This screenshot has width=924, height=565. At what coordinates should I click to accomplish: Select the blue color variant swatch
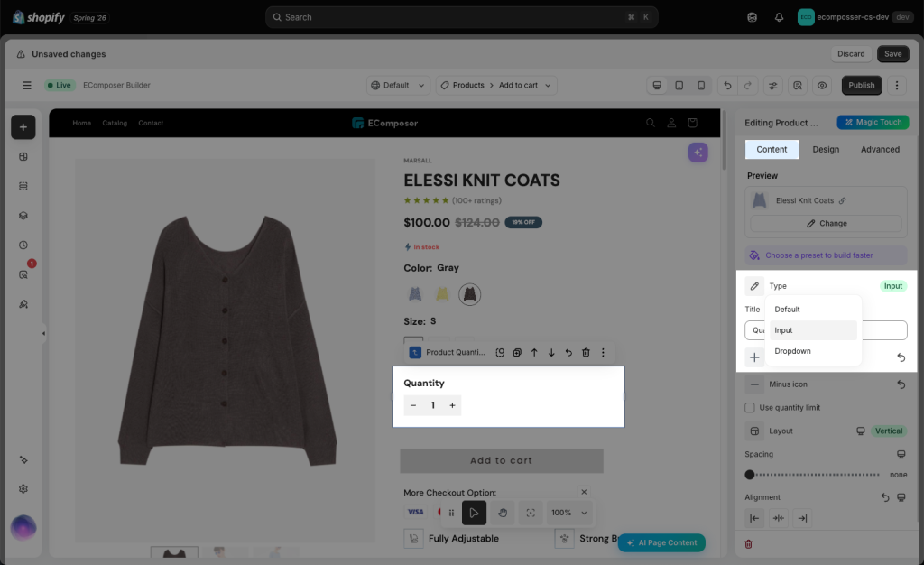[x=415, y=294]
